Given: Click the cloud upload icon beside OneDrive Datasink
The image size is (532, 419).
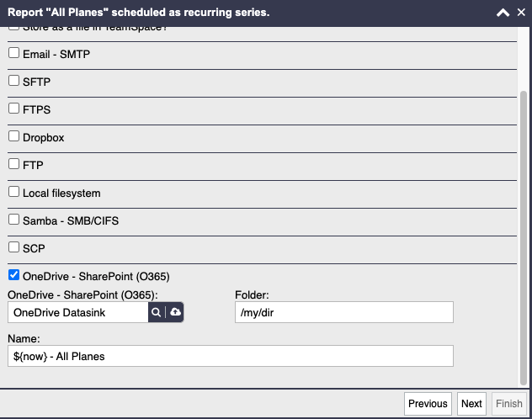Looking at the screenshot, I should (175, 312).
